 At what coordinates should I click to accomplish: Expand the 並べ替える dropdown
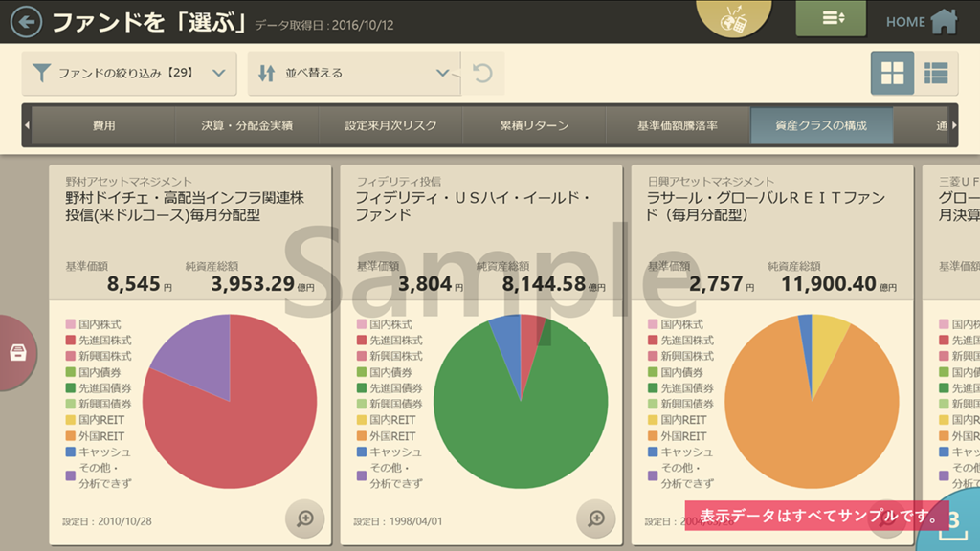click(354, 73)
